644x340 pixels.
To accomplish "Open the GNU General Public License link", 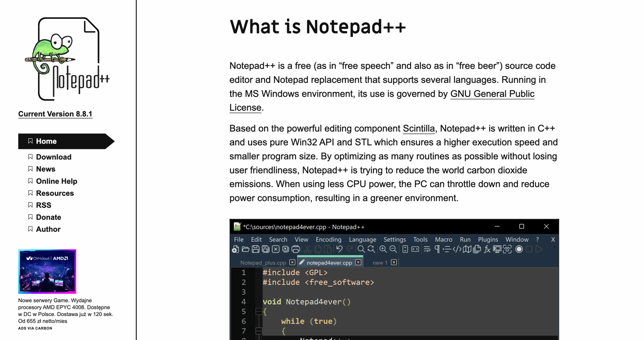I will click(x=492, y=94).
